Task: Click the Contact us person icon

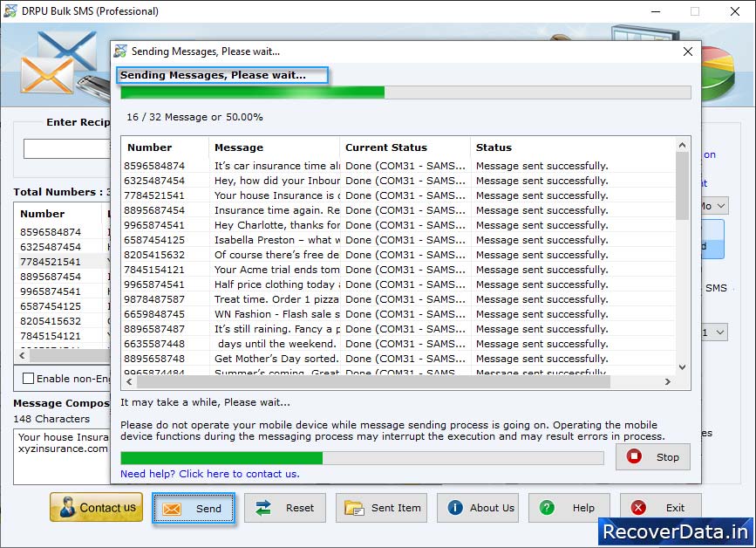Action: [67, 508]
